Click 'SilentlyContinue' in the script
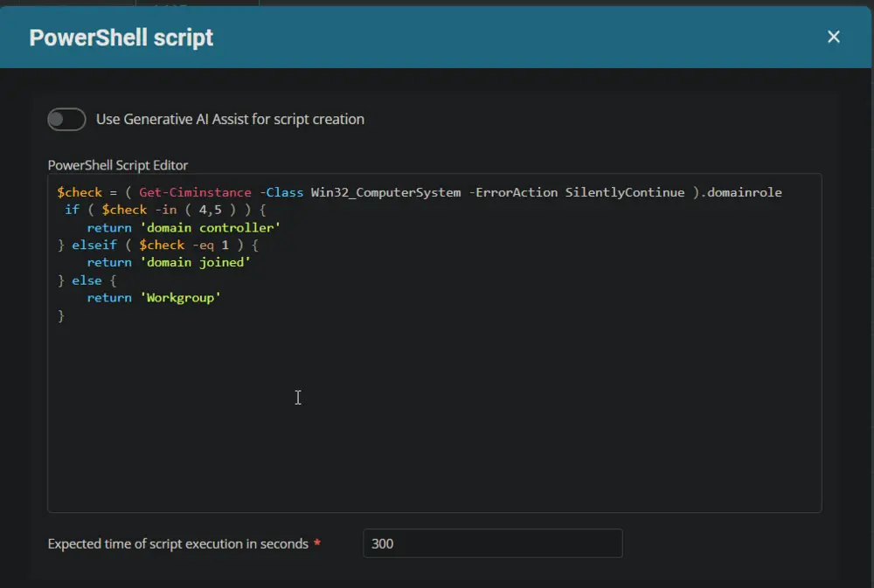874x588 pixels. coord(625,192)
